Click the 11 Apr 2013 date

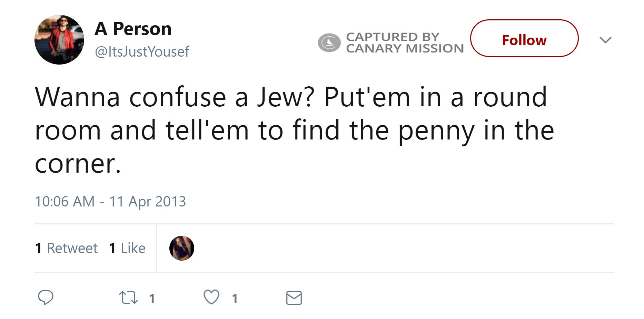click(147, 201)
